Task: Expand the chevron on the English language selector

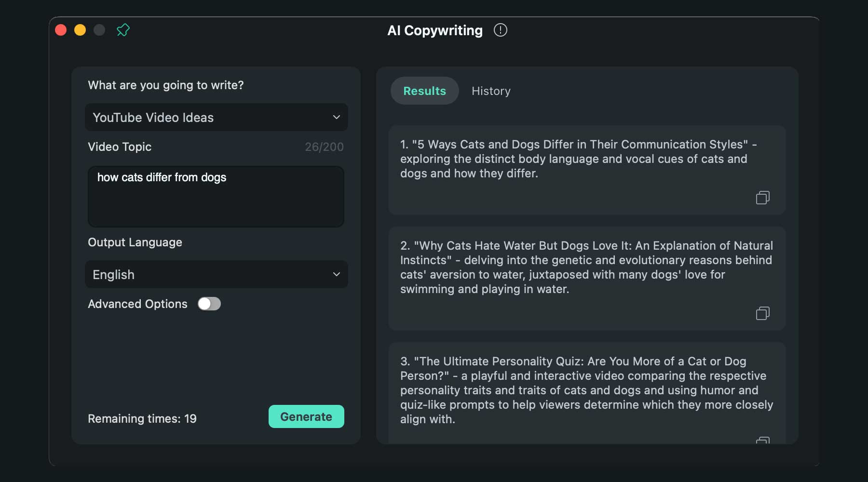Action: point(337,274)
